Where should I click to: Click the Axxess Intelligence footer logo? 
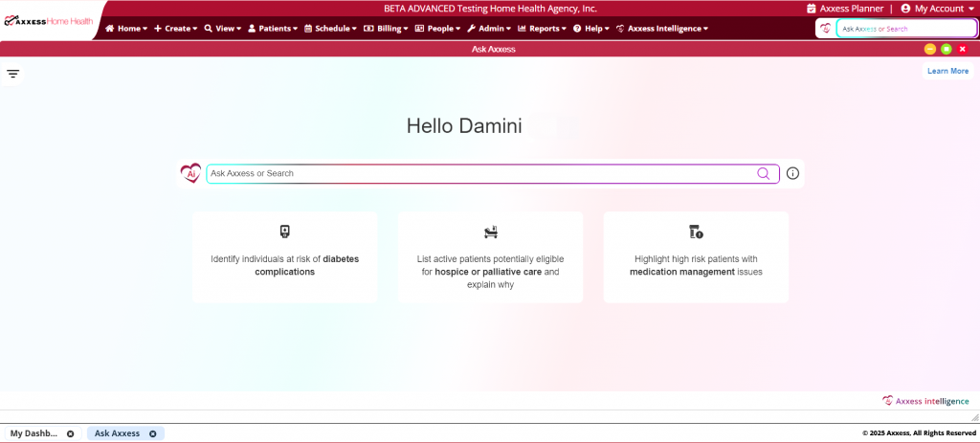[925, 401]
